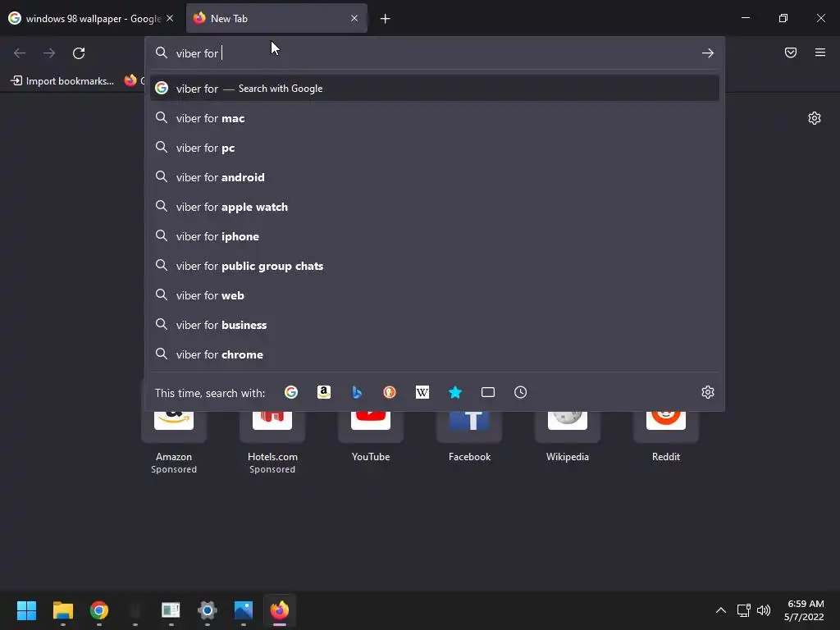840x630 pixels.
Task: Select 'viber for — Search with Google' row
Action: coord(435,89)
